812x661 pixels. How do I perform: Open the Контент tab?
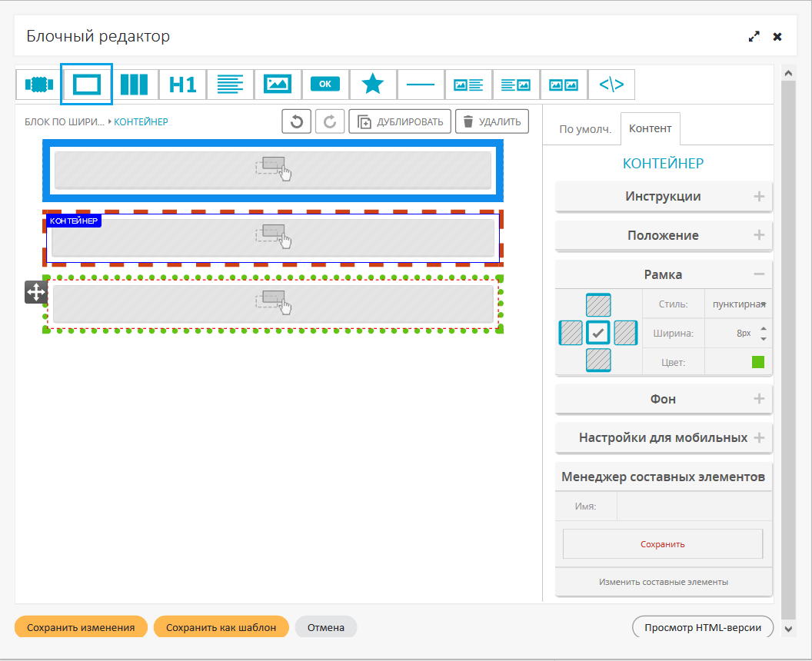650,128
